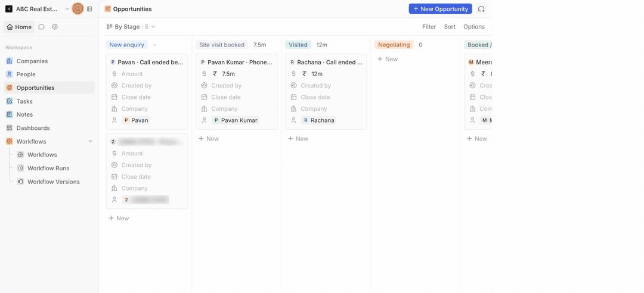Click Created by icon on Pavan Kumar card
This screenshot has width=644, height=293.
click(204, 85)
